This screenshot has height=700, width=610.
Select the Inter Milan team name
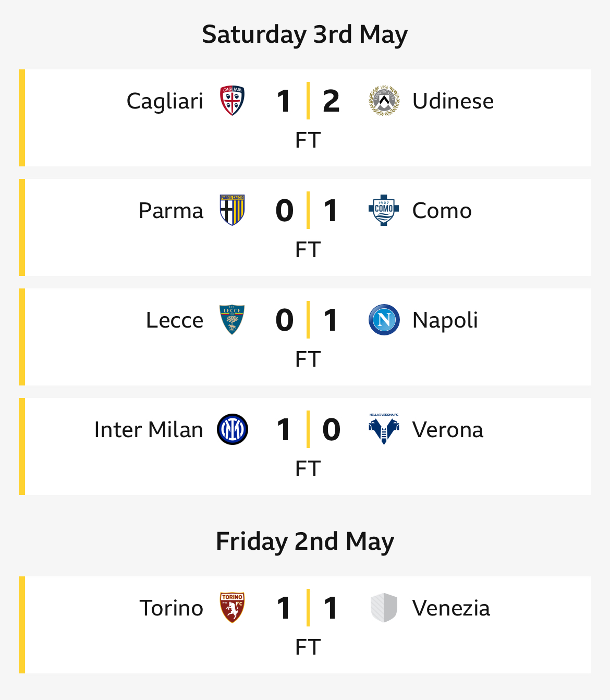coord(149,430)
